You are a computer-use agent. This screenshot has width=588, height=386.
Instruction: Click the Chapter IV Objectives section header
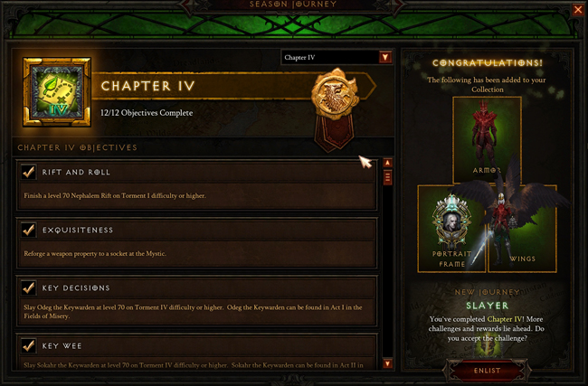pos(77,147)
